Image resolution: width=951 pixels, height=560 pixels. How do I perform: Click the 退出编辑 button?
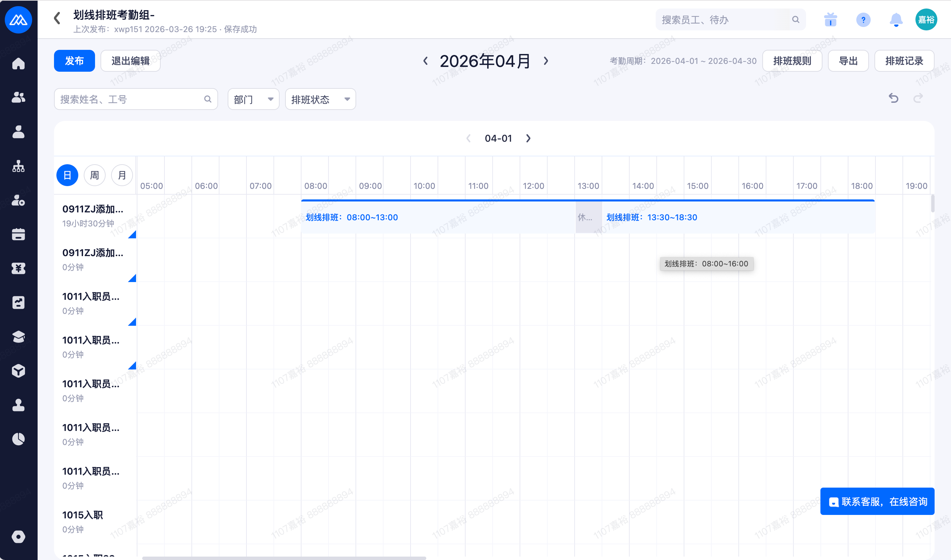(130, 61)
